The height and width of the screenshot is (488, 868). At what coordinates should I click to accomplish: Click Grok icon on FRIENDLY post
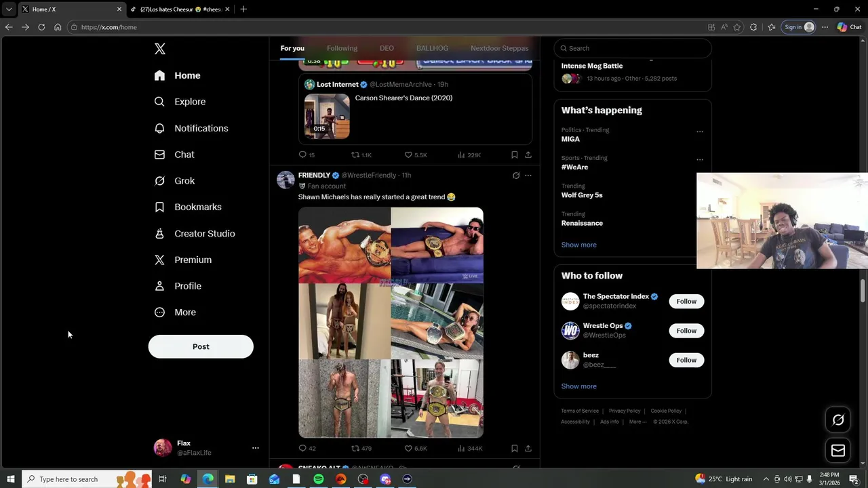[x=516, y=176]
